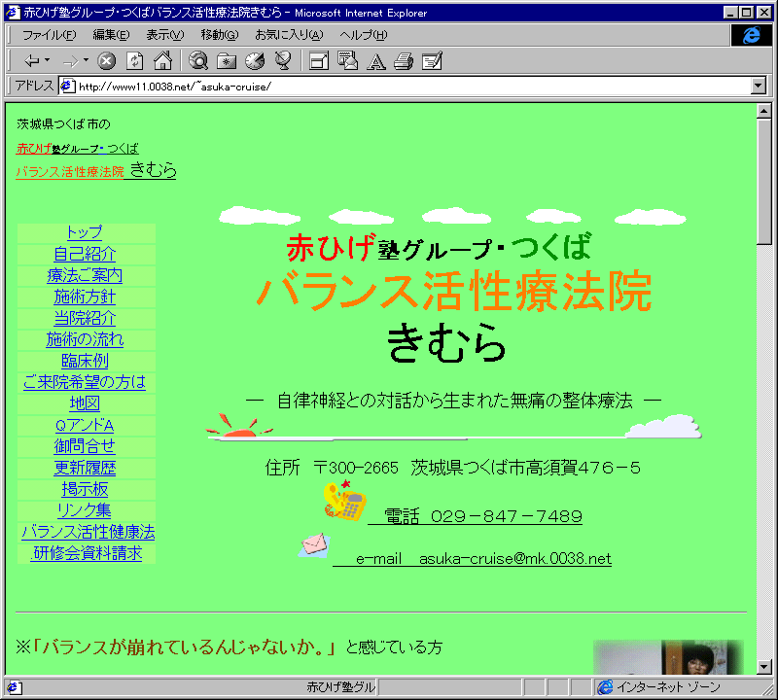The image size is (778, 700).
Task: Click the address text 茨城県つくば市高須賀476-5
Action: pyautogui.click(x=525, y=468)
